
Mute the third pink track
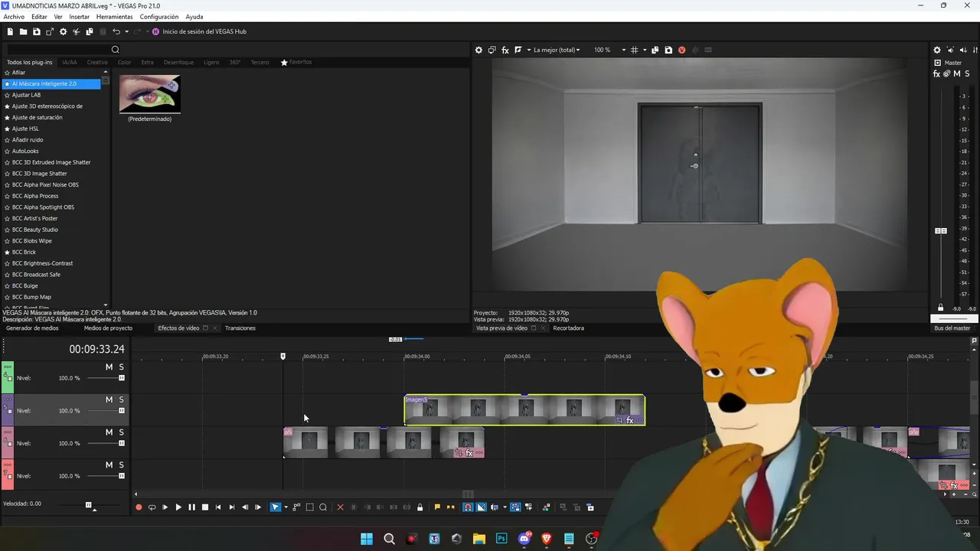pos(109,432)
